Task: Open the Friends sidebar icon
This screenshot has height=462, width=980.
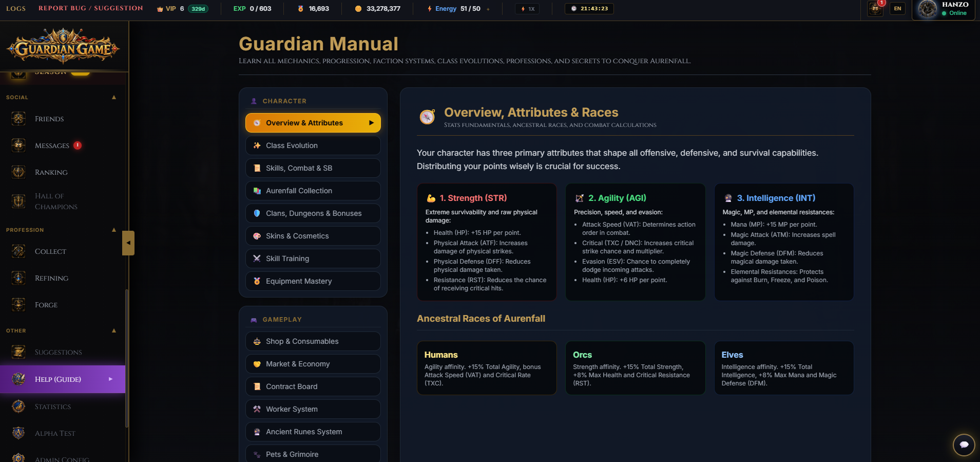Action: [x=18, y=119]
